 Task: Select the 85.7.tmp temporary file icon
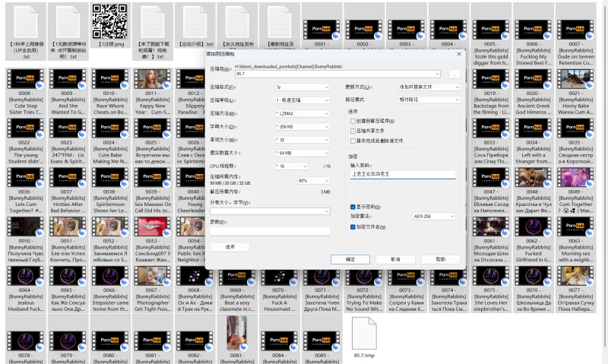365,332
